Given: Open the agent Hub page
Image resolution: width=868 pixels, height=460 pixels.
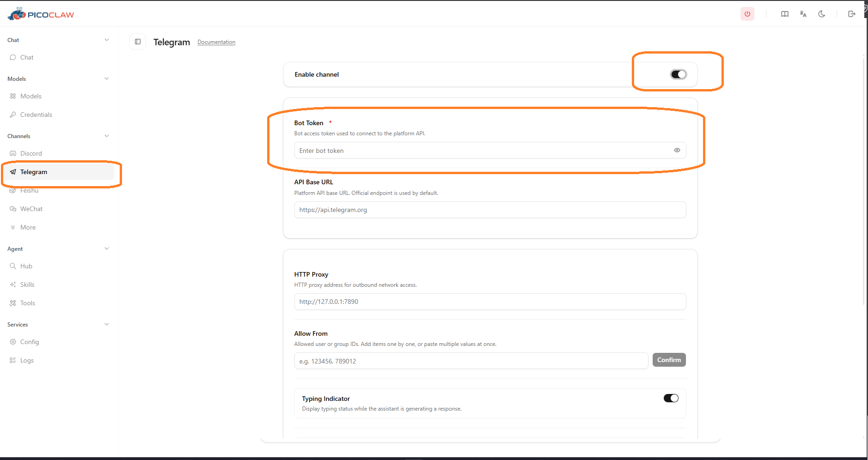Looking at the screenshot, I should pos(59,266).
